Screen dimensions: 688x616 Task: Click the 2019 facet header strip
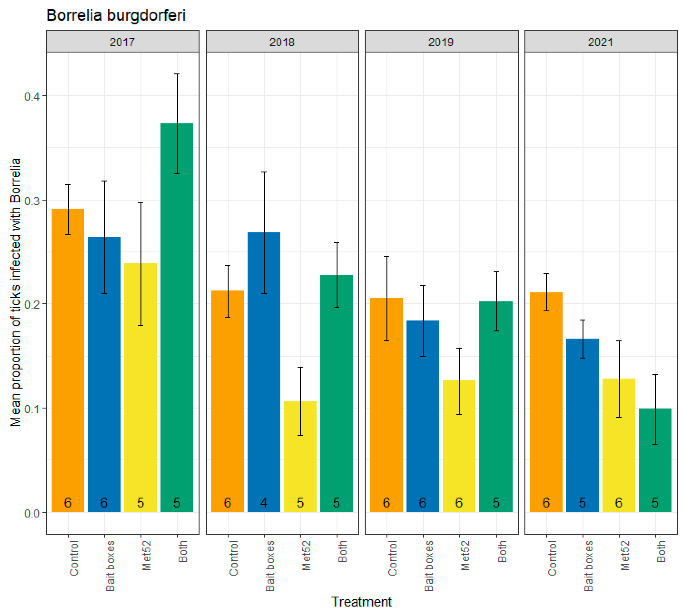coord(441,42)
